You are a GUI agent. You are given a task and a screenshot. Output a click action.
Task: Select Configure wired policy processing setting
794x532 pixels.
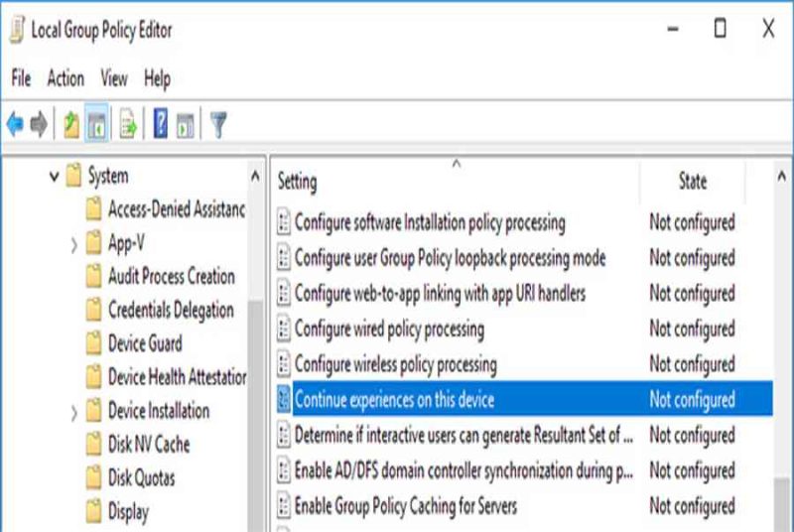(389, 329)
